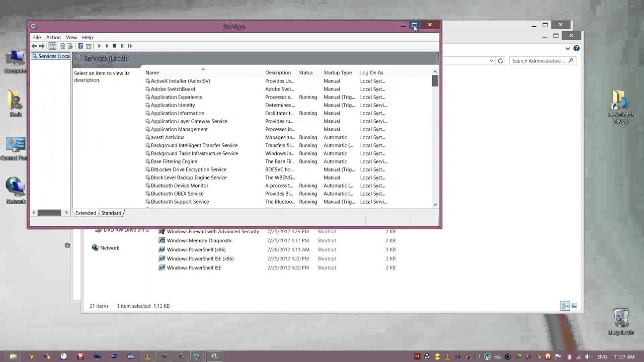
Task: Click the Export List toolbar icon
Action: (x=70, y=46)
